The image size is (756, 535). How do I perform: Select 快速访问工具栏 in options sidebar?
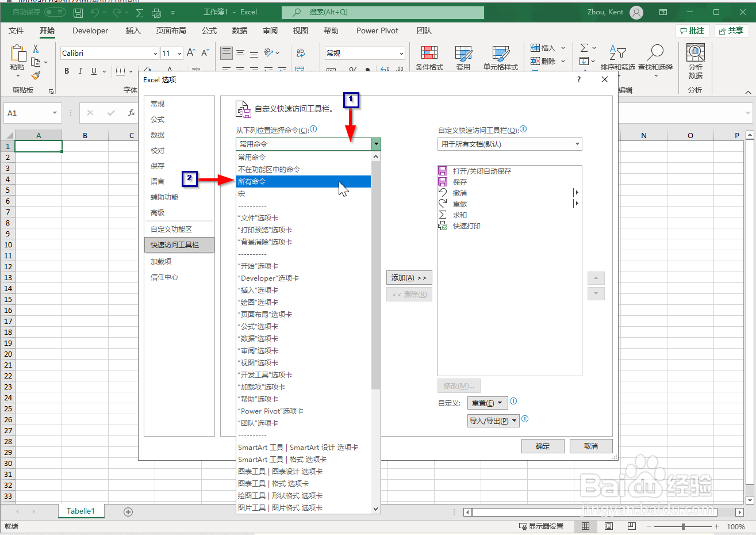click(179, 244)
